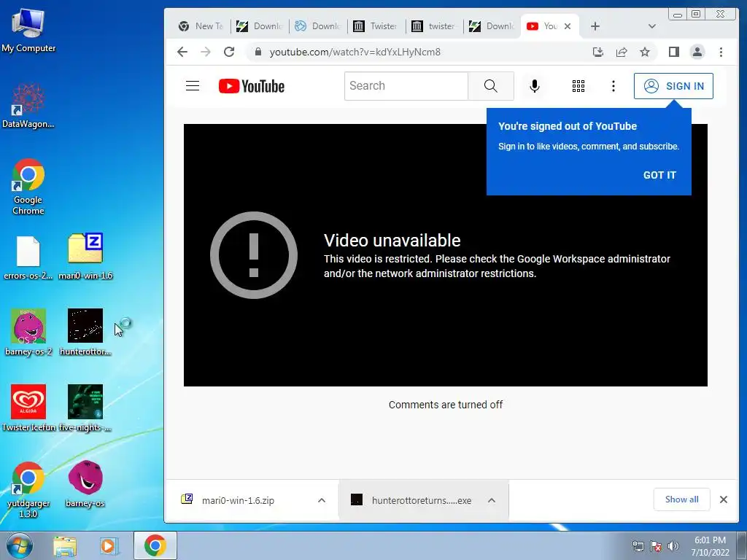Click the address bar URL
The image size is (747, 560).
[x=355, y=52]
